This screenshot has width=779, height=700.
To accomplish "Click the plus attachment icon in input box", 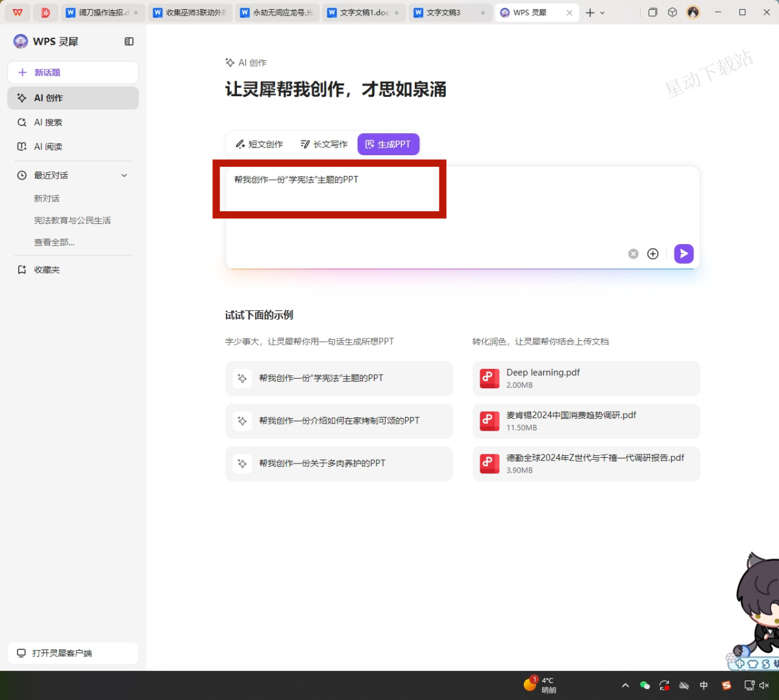I will tap(653, 254).
